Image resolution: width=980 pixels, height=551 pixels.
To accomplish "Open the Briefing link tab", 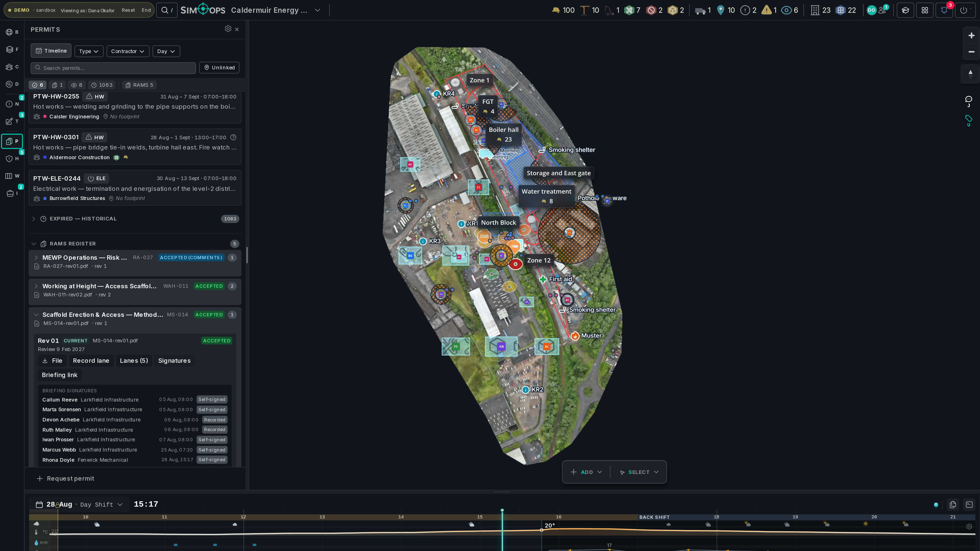I will click(60, 375).
